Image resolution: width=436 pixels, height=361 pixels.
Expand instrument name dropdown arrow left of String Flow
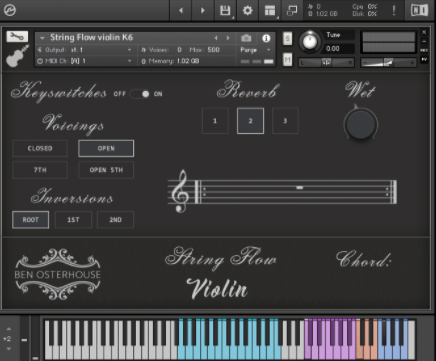click(42, 38)
